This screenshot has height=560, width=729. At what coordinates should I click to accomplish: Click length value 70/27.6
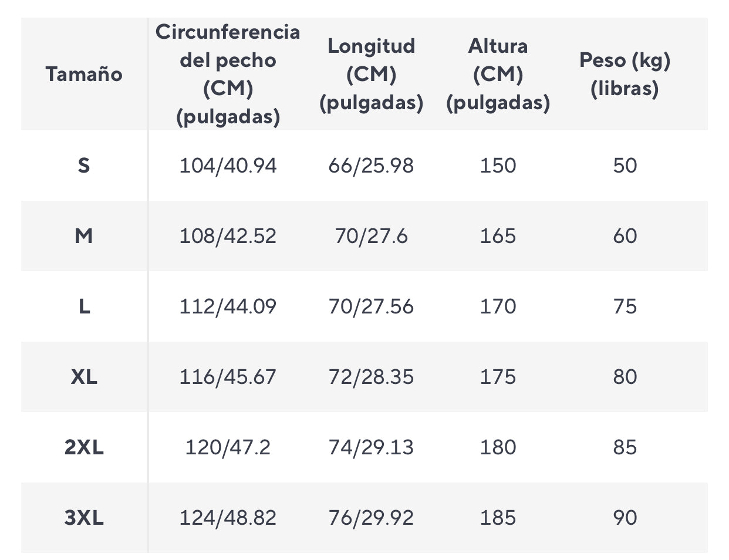[371, 236]
